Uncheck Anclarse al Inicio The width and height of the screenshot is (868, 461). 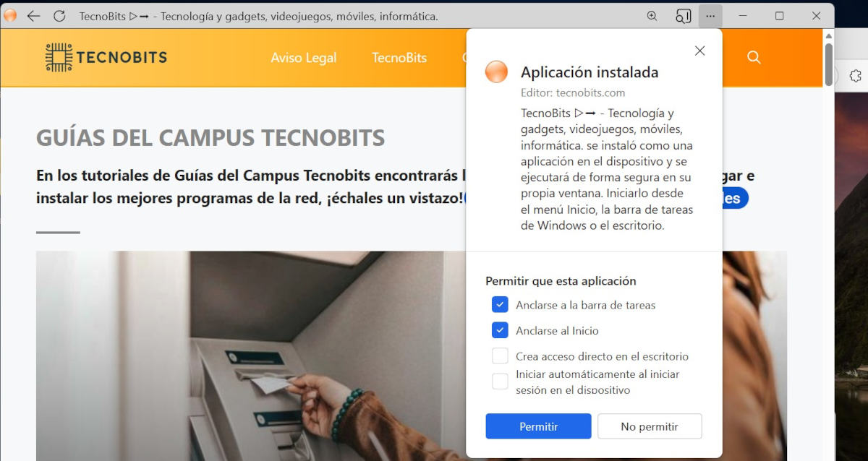point(500,330)
